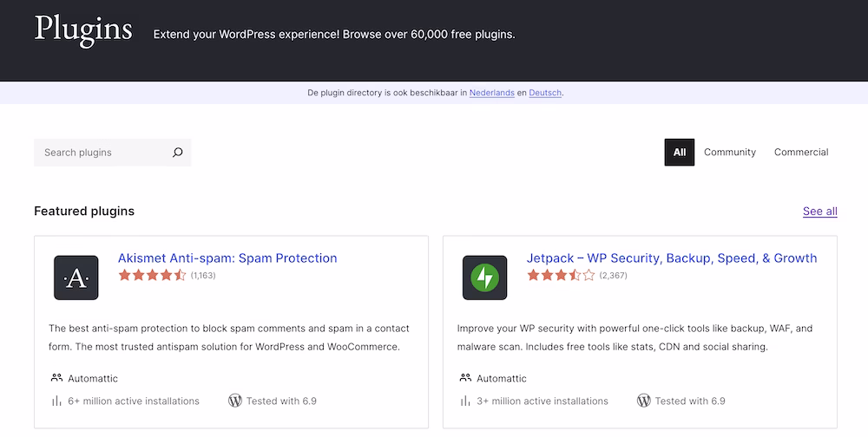The height and width of the screenshot is (437, 868).
Task: Click Automattic author in Akismet card
Action: pos(93,378)
